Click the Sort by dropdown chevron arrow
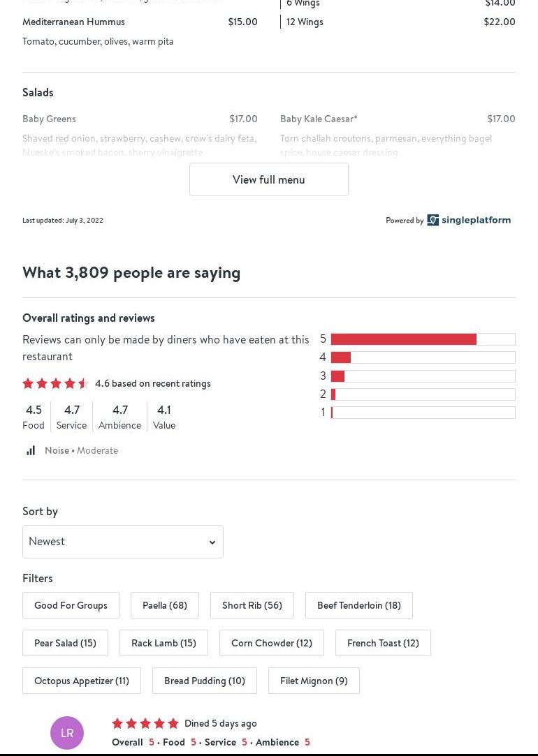This screenshot has width=538, height=756. tap(212, 542)
